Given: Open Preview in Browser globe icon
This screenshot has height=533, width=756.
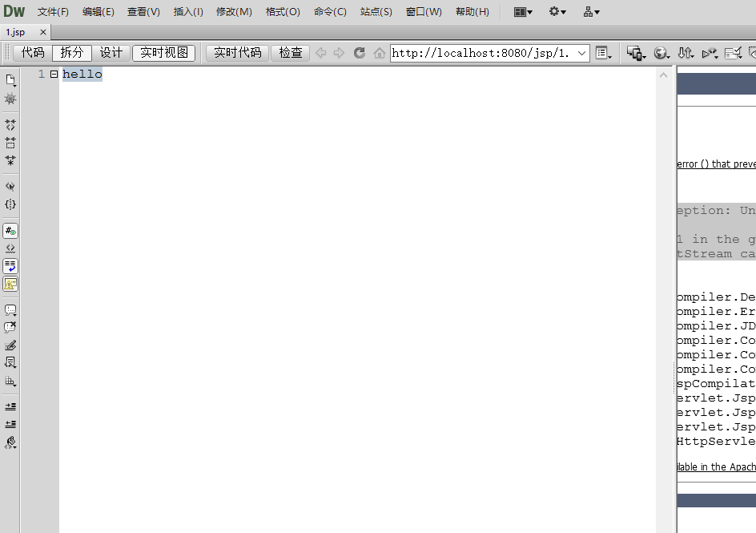Looking at the screenshot, I should (x=661, y=53).
